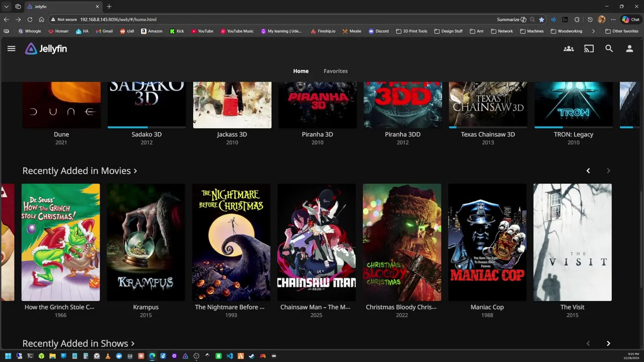Click Summarize in address bar
The width and height of the screenshot is (644, 362).
[512, 20]
